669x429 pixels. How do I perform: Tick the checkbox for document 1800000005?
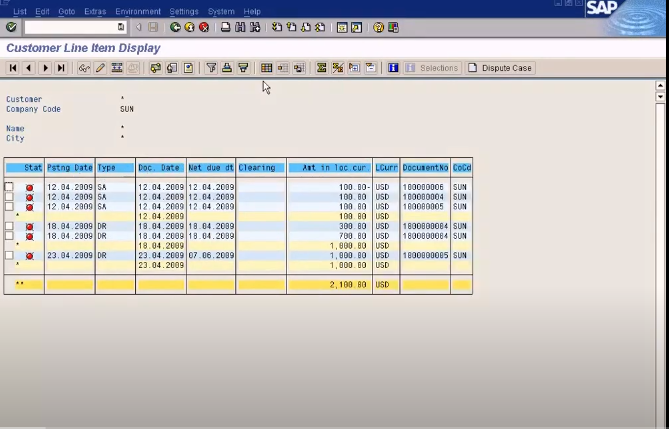coord(9,255)
